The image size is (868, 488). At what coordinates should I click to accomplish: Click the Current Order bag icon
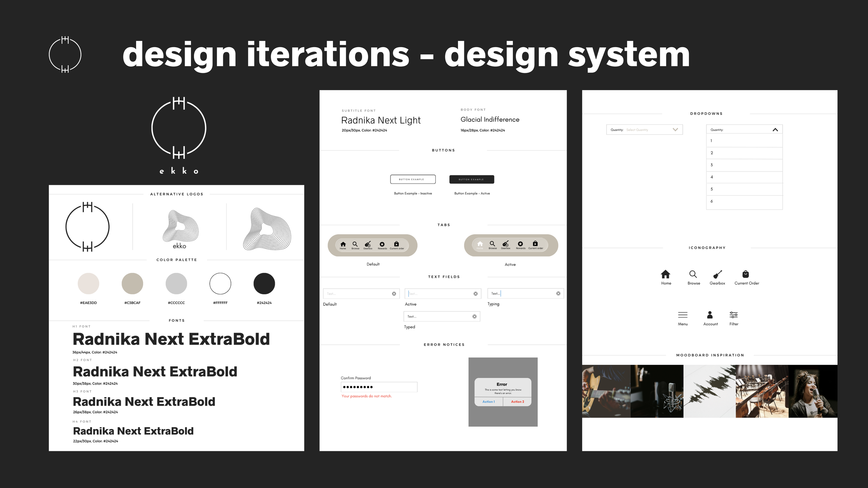tap(745, 274)
